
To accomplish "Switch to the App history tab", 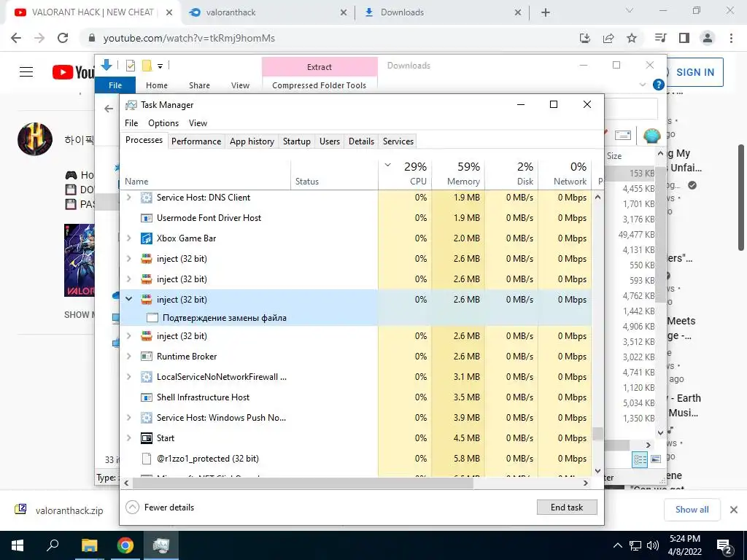I will pyautogui.click(x=252, y=141).
